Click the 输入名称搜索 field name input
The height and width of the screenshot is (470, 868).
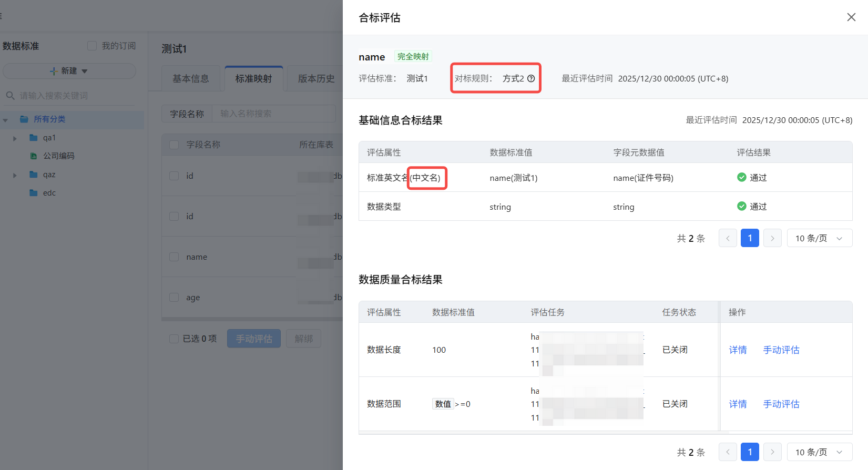[x=273, y=114]
